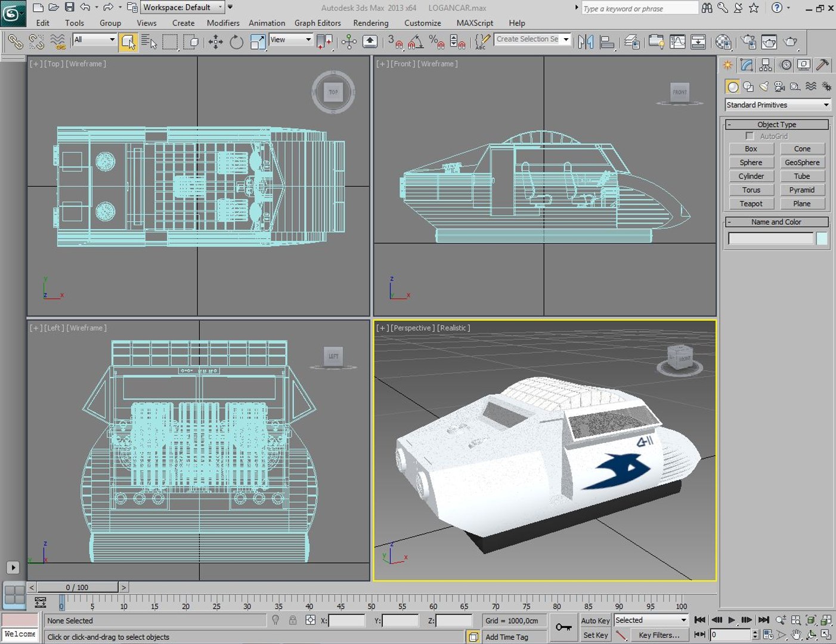Enable the AutoGrid checkbox

pyautogui.click(x=750, y=136)
